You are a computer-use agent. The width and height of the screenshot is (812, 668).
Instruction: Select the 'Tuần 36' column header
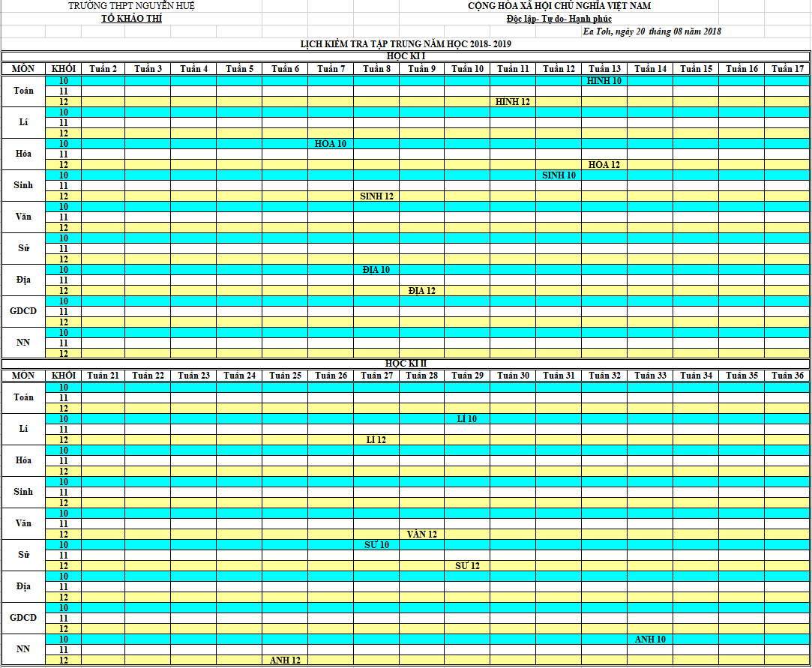788,376
